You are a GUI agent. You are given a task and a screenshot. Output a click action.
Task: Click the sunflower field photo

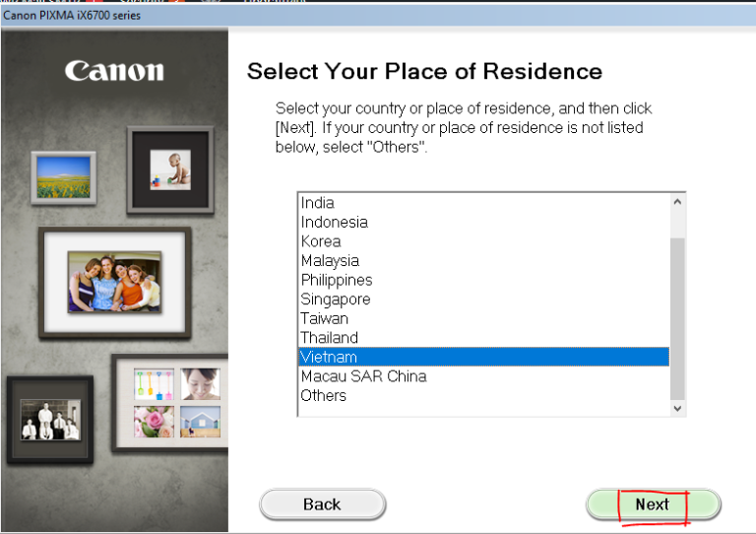63,177
